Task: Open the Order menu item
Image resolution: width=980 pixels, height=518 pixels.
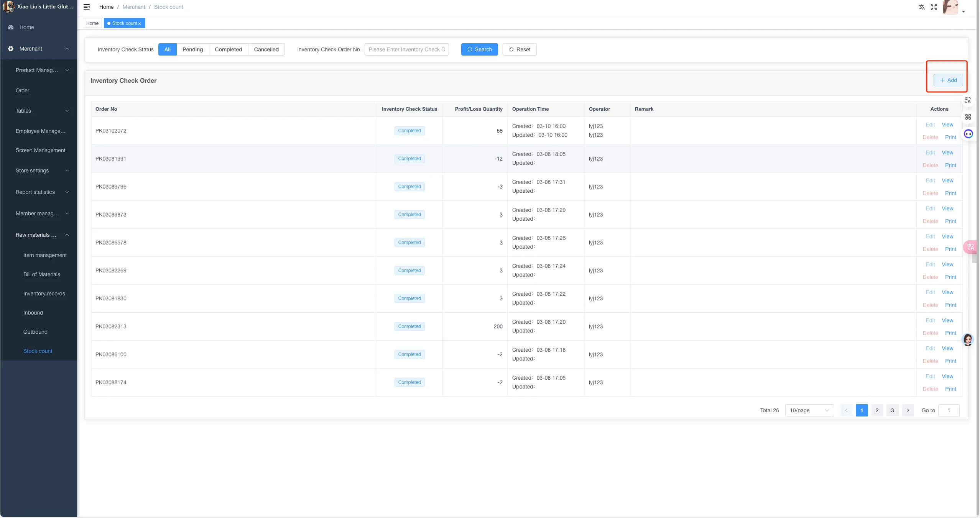Action: (x=38, y=90)
